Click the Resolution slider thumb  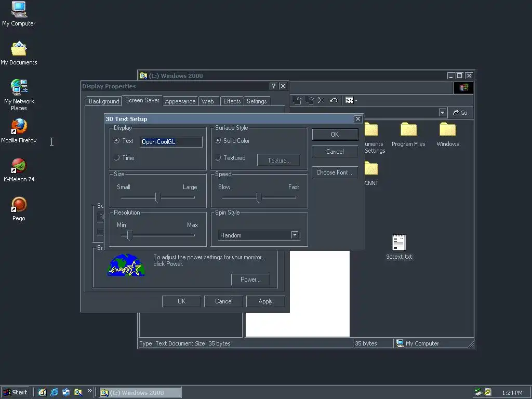coord(129,235)
